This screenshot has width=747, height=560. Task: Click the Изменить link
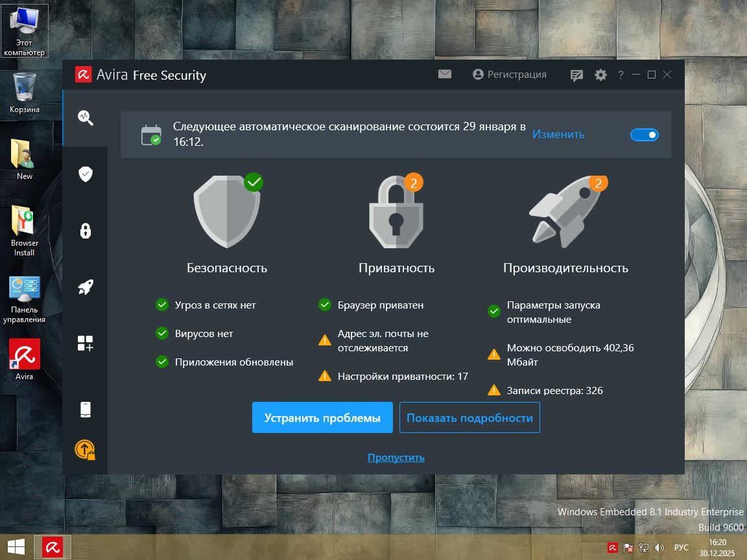tap(558, 134)
